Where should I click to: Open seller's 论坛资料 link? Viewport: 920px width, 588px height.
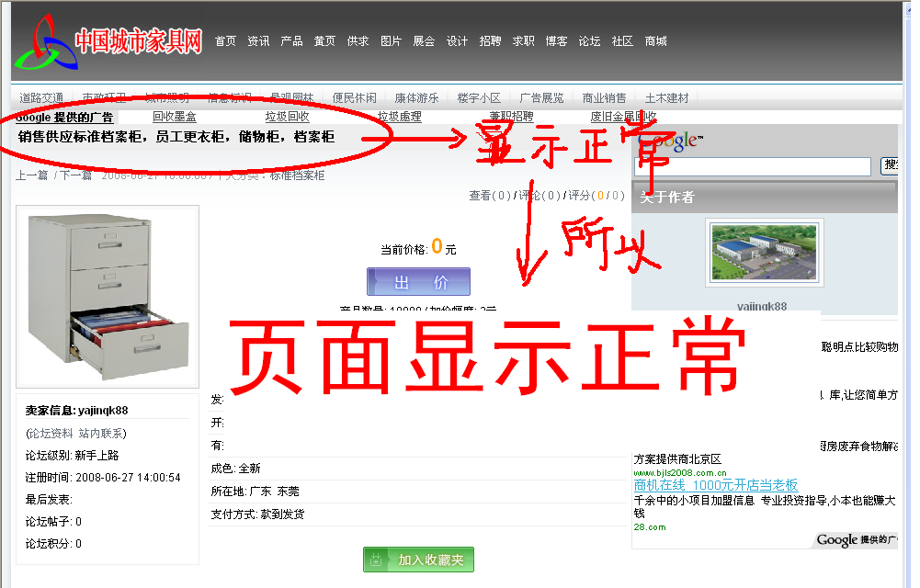tap(51, 434)
